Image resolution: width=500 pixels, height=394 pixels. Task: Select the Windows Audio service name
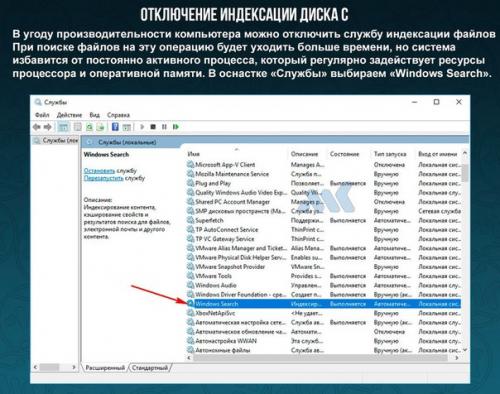tap(216, 285)
